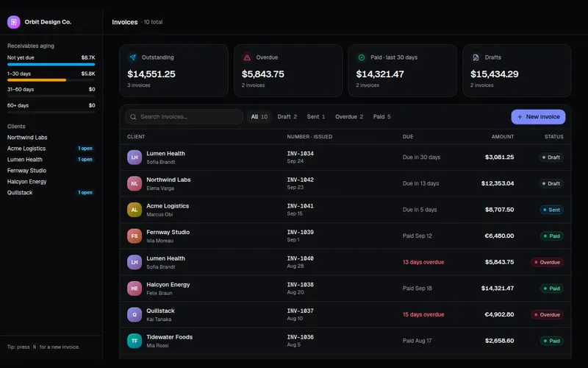
Task: Click the Sent status badge for INV-1041
Action: coord(551,210)
